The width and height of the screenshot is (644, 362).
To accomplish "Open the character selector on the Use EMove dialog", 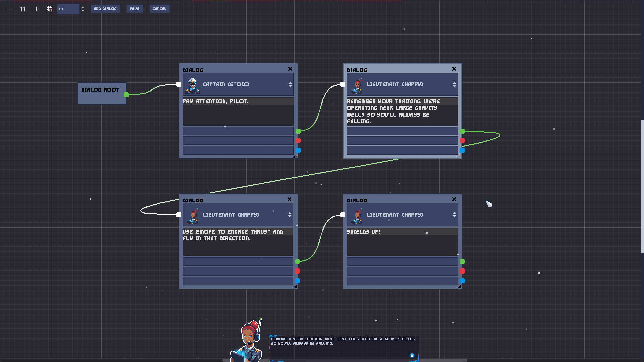I will (289, 215).
